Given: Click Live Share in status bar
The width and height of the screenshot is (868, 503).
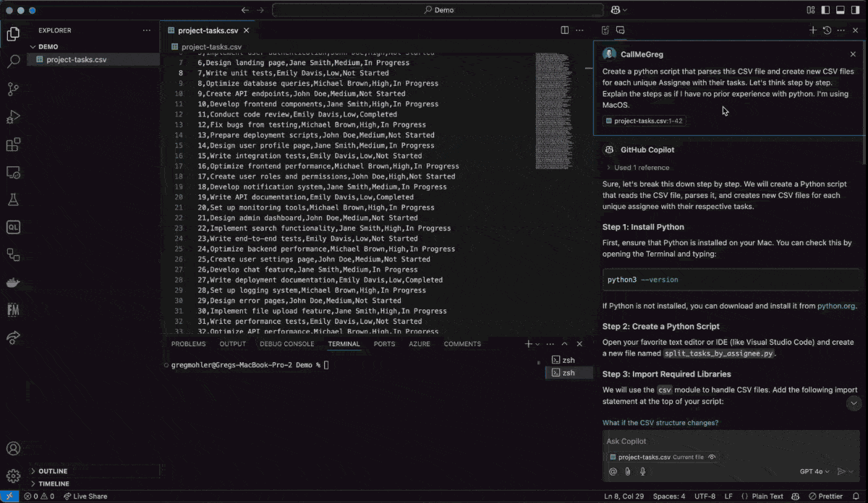Looking at the screenshot, I should pyautogui.click(x=85, y=496).
